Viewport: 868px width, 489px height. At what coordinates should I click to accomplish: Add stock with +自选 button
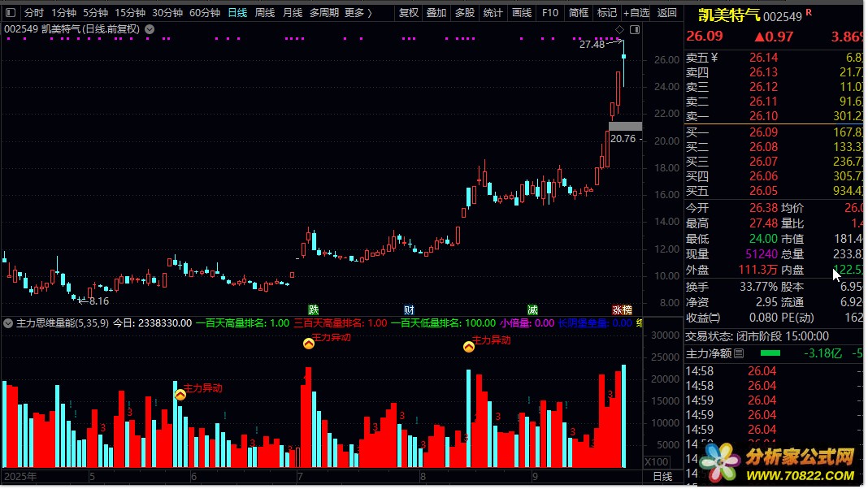click(636, 12)
